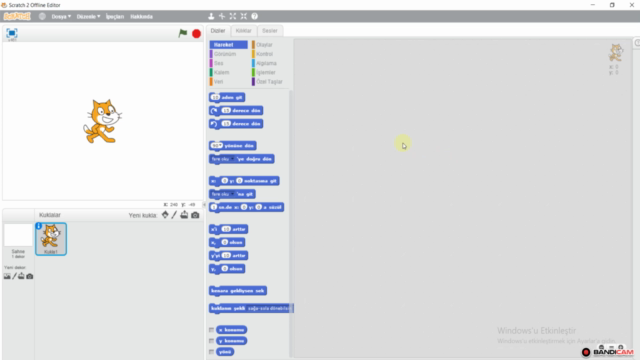
Task: Switch to the Sesler tab
Action: coord(269,31)
